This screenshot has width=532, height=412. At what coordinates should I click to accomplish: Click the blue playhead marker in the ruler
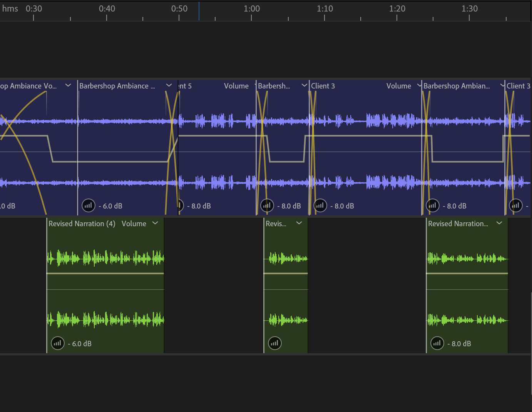click(199, 11)
